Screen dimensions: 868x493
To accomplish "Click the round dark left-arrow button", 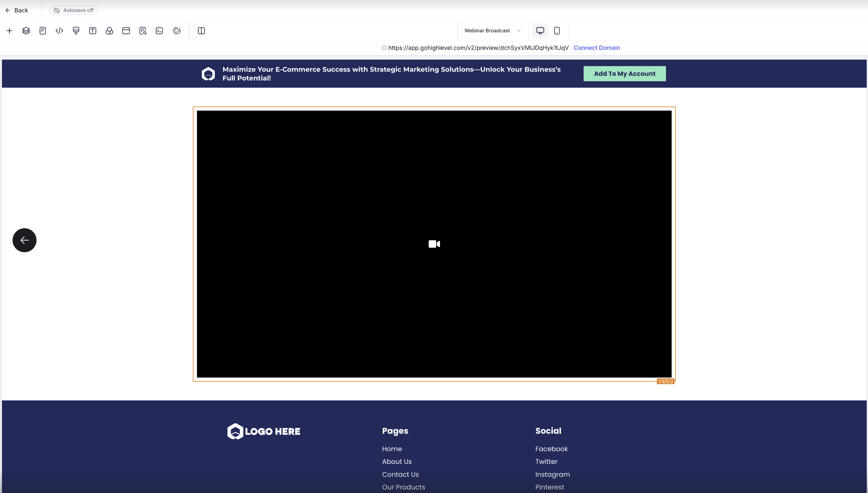I will pos(24,240).
